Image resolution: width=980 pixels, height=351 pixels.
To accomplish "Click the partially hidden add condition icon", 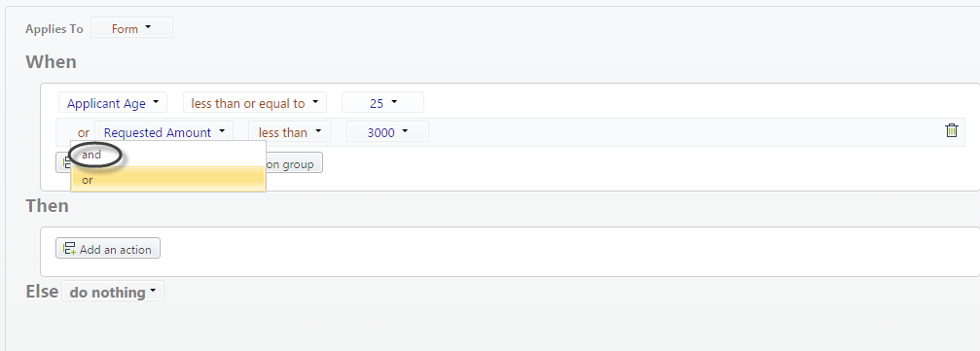I will point(63,162).
